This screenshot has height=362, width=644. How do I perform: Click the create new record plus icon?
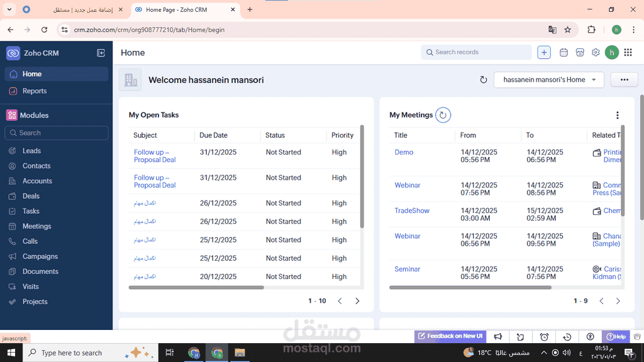tap(544, 53)
